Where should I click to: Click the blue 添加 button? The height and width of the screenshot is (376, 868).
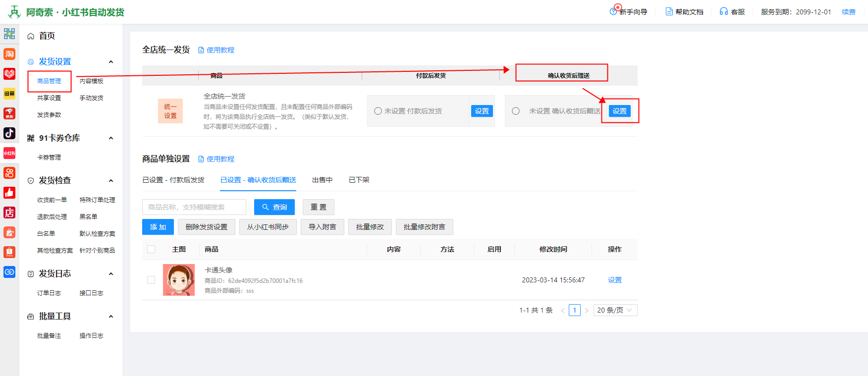click(x=158, y=227)
